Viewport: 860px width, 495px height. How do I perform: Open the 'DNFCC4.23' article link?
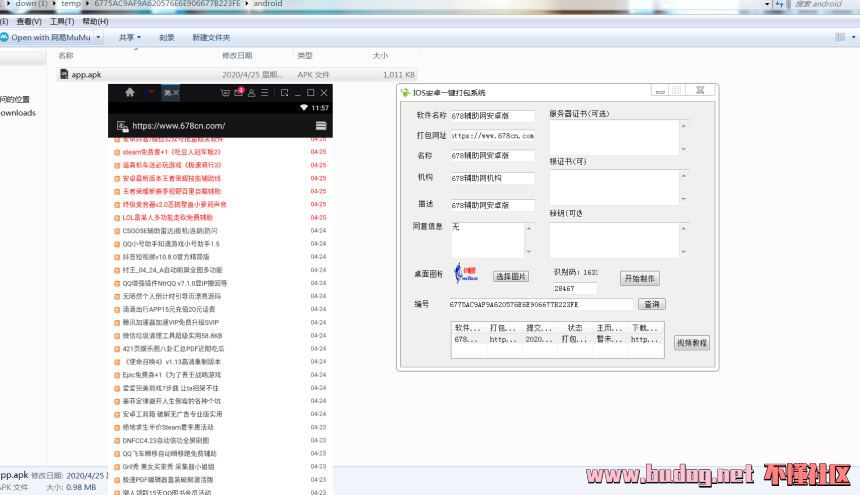(166, 440)
